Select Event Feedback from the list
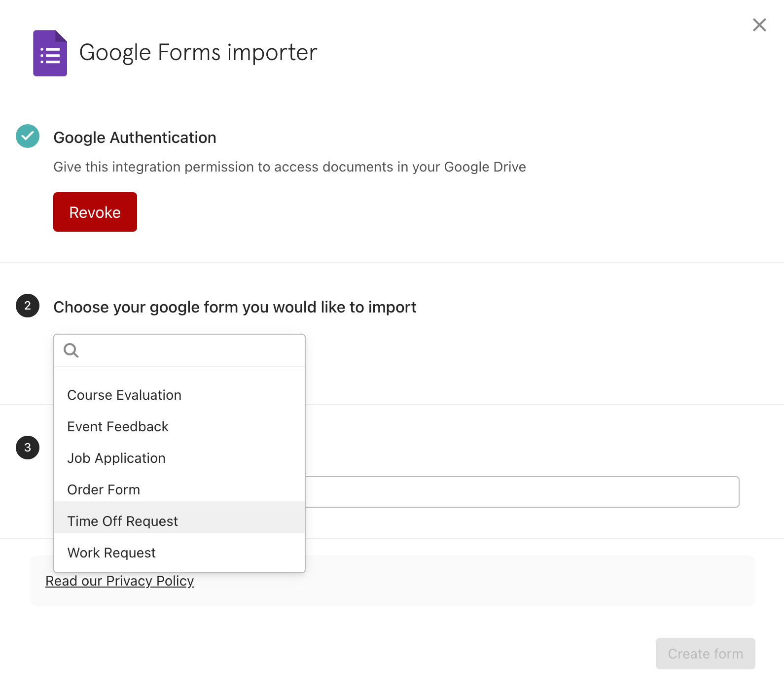Viewport: 784px width, 695px height. [179, 426]
